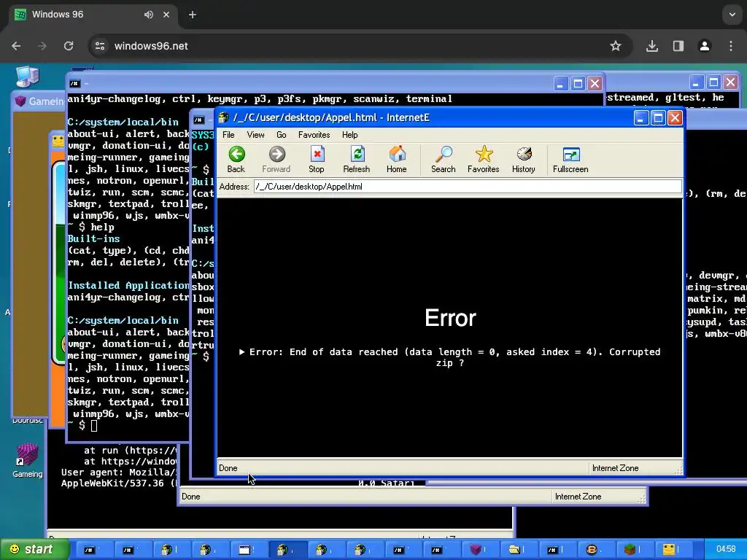Open Chrome's three-dot menu
The height and width of the screenshot is (560, 747).
(x=731, y=46)
